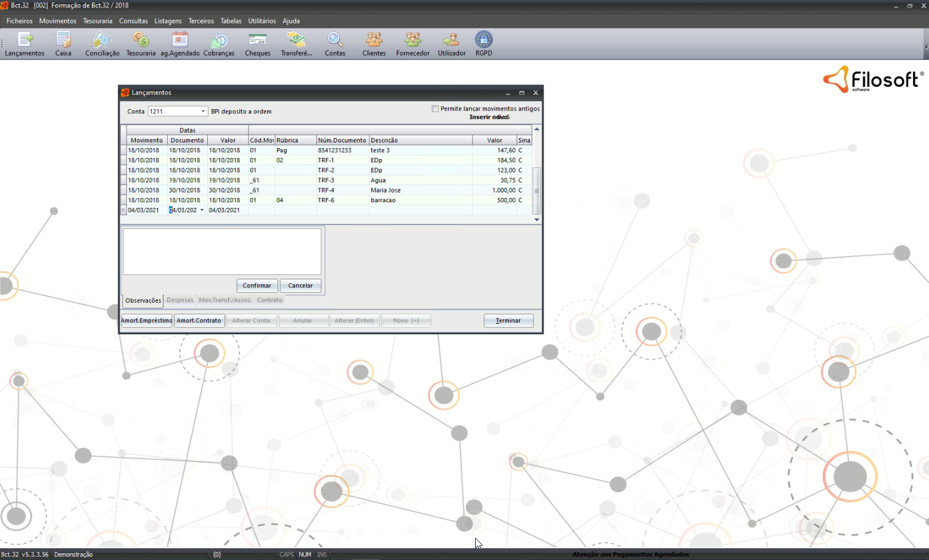Click inside the observations text area
Screen dimensions: 929x560
pyautogui.click(x=222, y=251)
